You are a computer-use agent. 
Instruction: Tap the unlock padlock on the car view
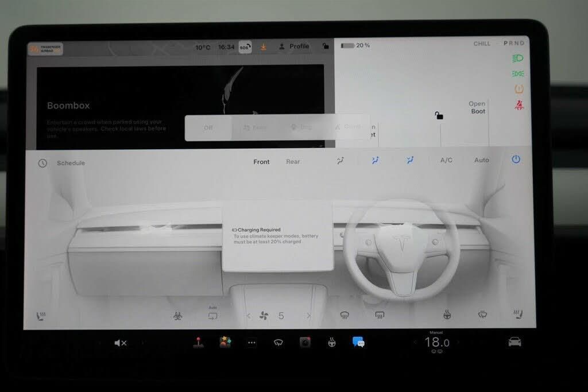pyautogui.click(x=439, y=115)
